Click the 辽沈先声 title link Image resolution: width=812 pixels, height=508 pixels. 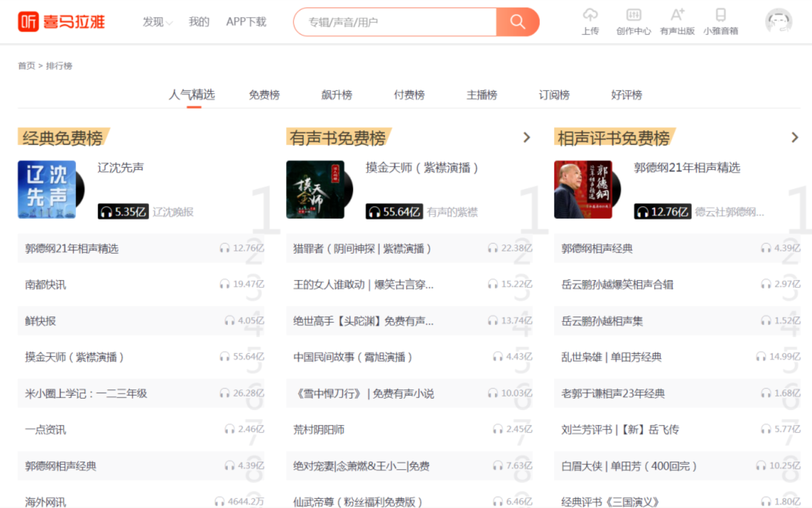pos(121,168)
